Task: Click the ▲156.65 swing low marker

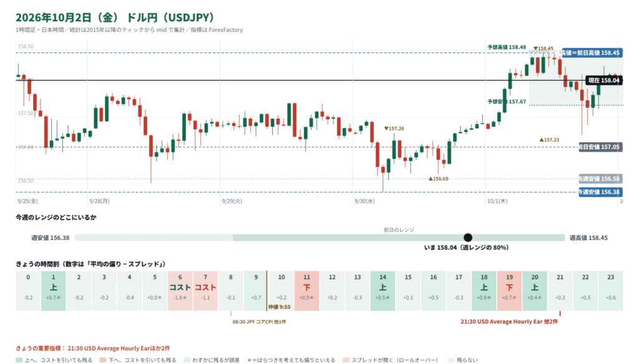Action: click(438, 179)
